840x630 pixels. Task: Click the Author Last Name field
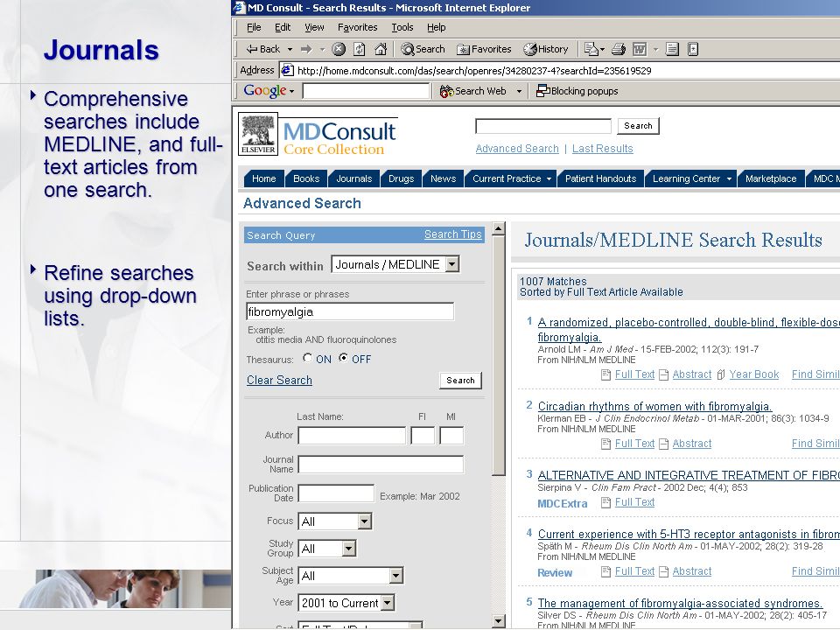point(352,436)
